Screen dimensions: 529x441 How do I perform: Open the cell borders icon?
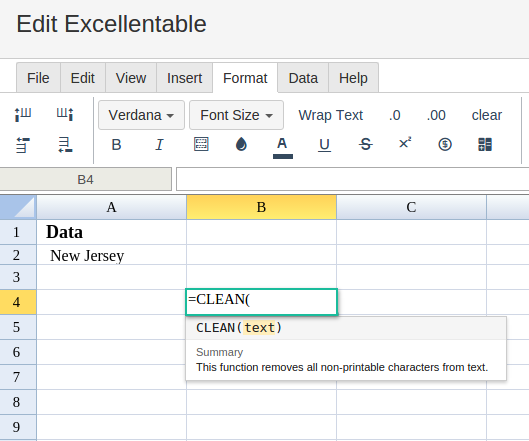(201, 144)
